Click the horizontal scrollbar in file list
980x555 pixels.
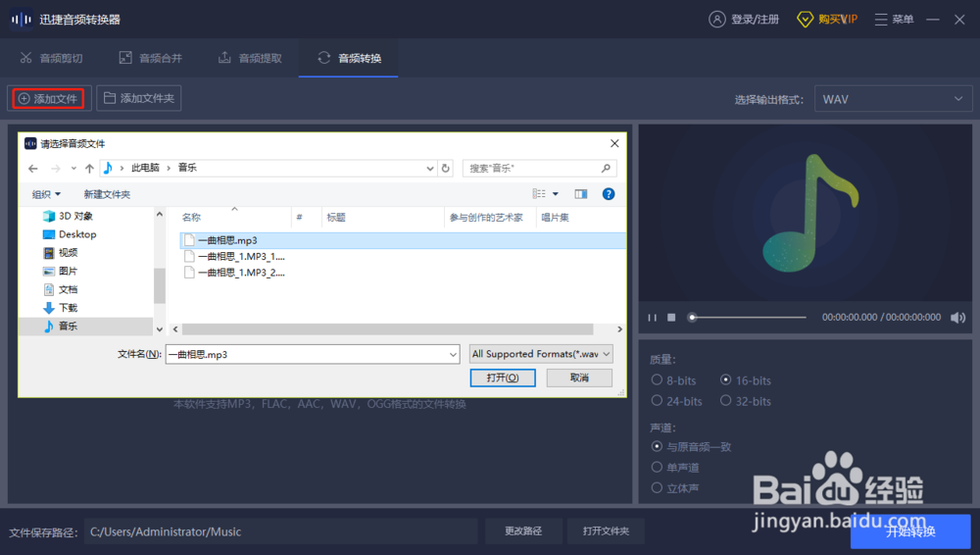pos(387,329)
